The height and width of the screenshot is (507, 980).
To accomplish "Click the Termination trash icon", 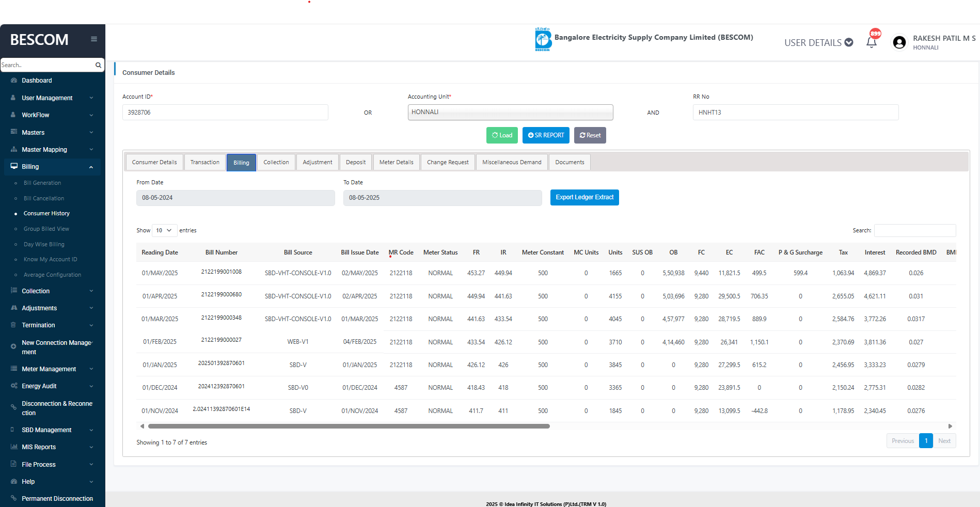I will [13, 325].
